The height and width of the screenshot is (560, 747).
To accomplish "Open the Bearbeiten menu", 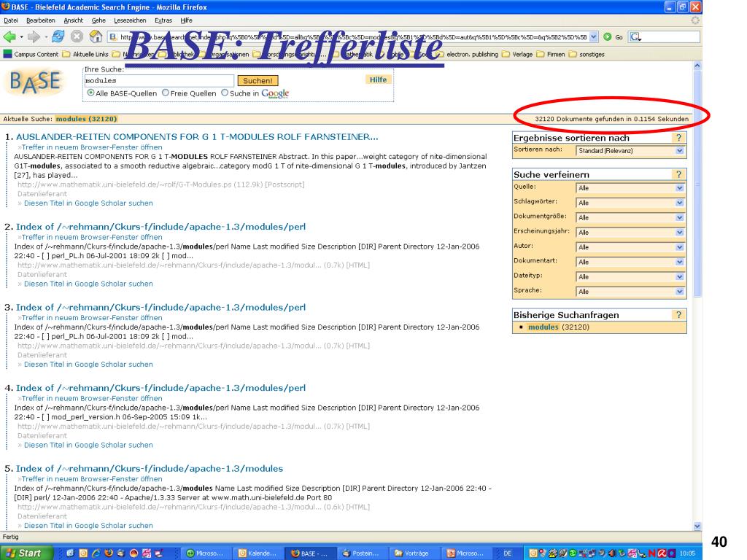I will pos(41,20).
